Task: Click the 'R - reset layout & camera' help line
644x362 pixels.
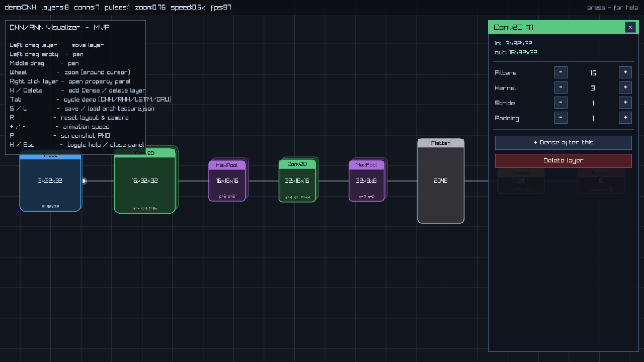Action: coord(69,118)
